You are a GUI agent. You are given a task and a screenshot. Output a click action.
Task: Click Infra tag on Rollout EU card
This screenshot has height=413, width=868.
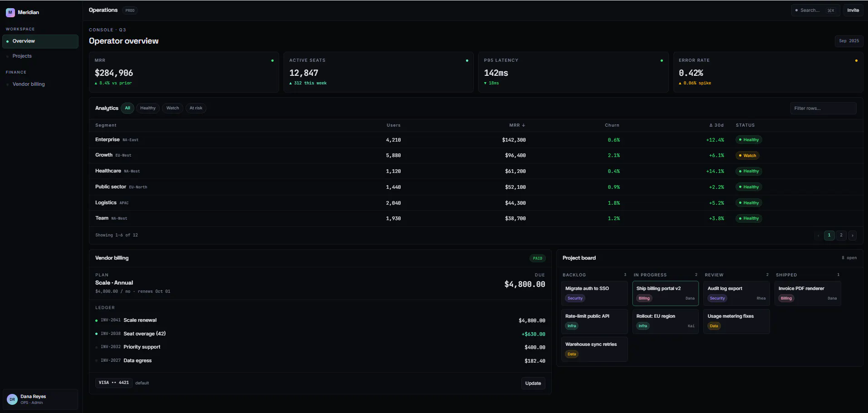tap(643, 326)
